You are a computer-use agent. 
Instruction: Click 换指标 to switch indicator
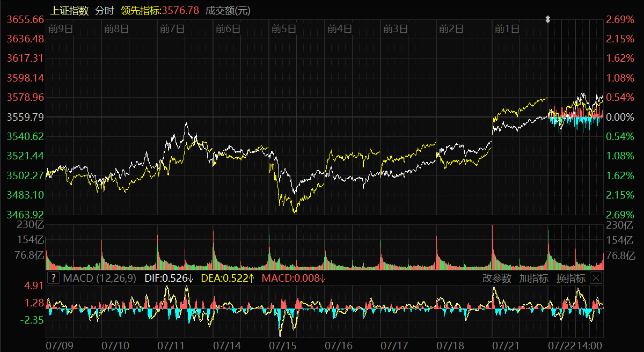(570, 278)
